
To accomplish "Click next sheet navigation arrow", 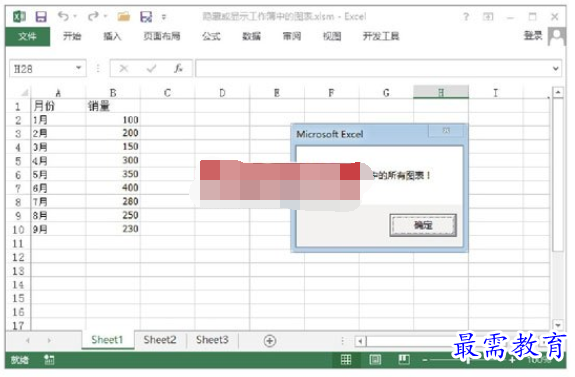I will [x=50, y=341].
